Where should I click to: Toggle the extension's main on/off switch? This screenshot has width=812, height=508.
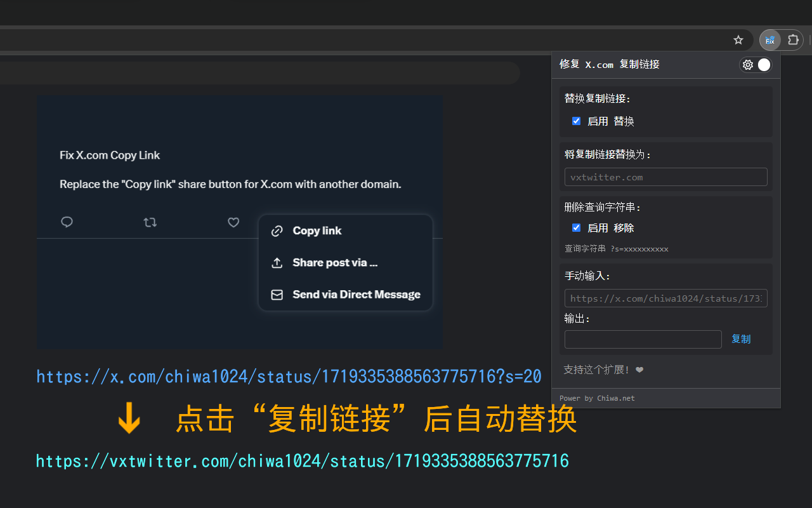pyautogui.click(x=764, y=65)
